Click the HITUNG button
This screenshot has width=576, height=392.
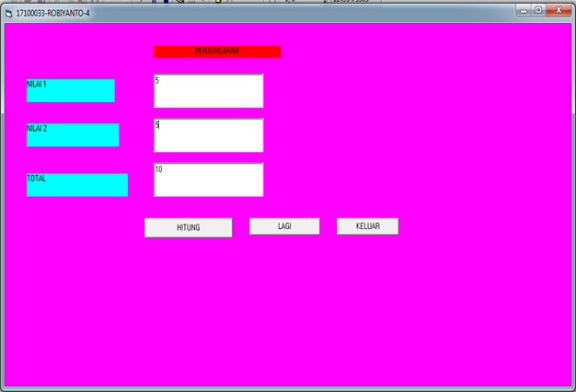pyautogui.click(x=189, y=228)
